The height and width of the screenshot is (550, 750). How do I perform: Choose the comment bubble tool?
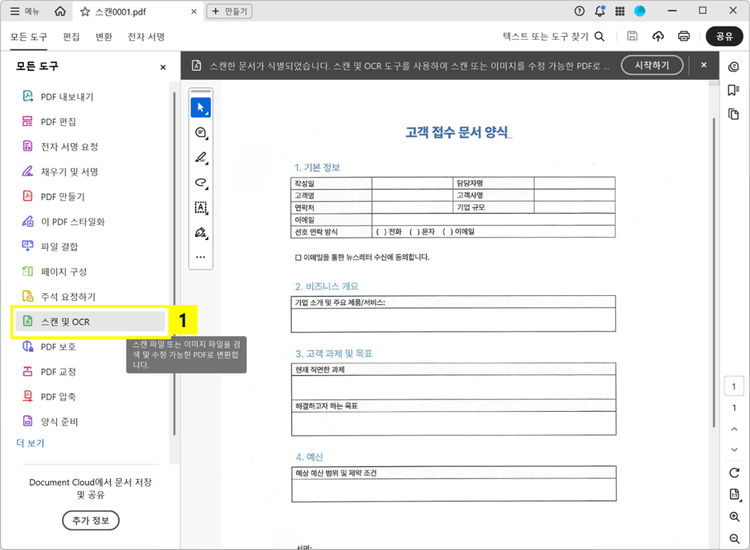point(201,132)
